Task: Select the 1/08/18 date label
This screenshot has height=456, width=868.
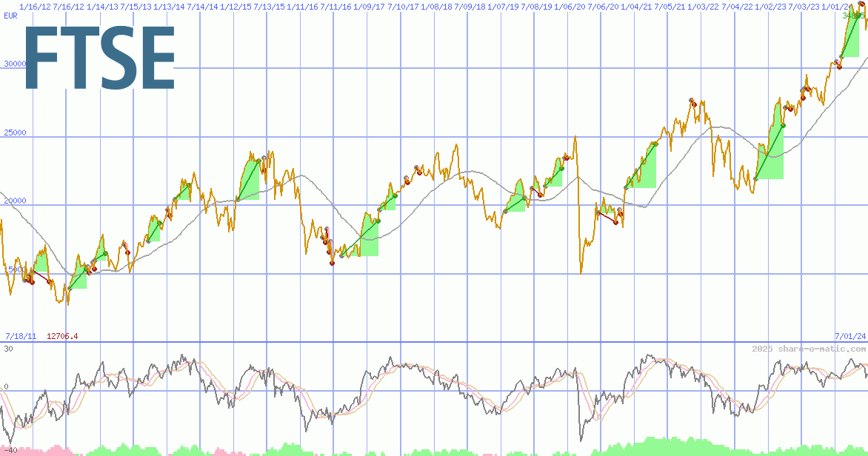Action: click(x=436, y=7)
